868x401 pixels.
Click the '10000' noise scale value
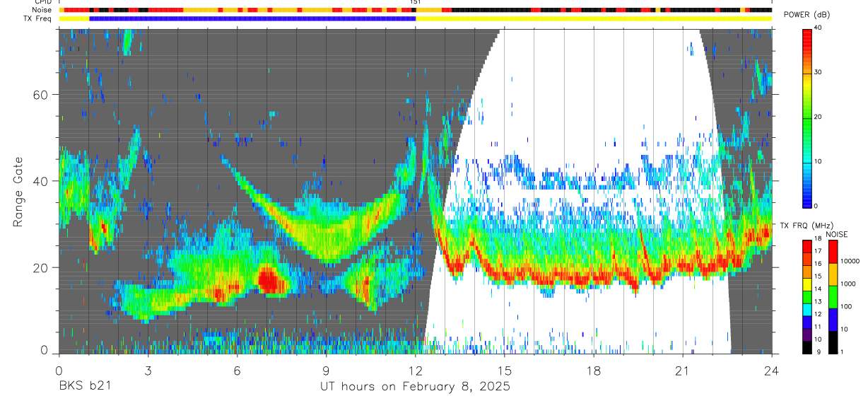tap(850, 261)
